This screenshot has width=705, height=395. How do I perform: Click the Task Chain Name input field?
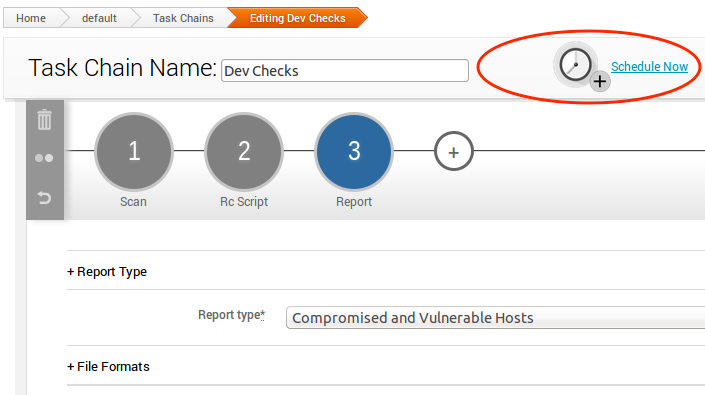(x=345, y=71)
